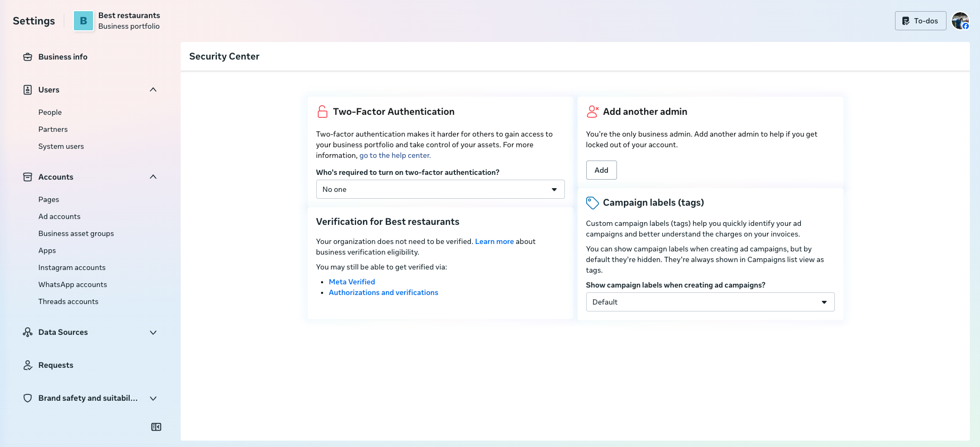This screenshot has width=980, height=447.
Task: Click the Add another admin person icon
Action: click(592, 112)
